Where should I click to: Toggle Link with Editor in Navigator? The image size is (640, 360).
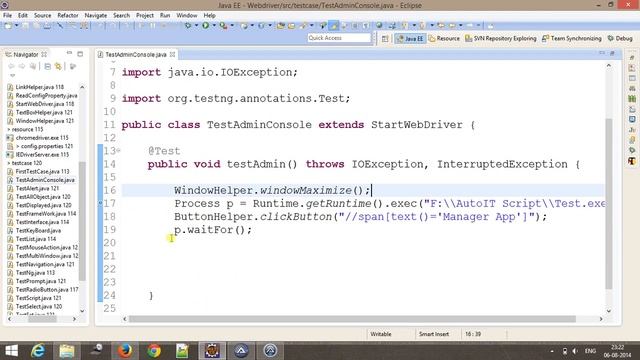(x=58, y=66)
